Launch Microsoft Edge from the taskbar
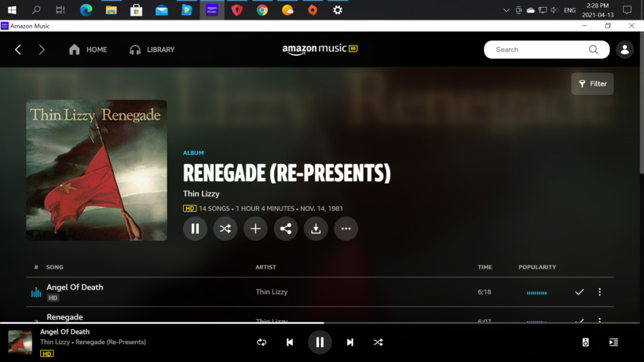This screenshot has height=362, width=644. (86, 10)
